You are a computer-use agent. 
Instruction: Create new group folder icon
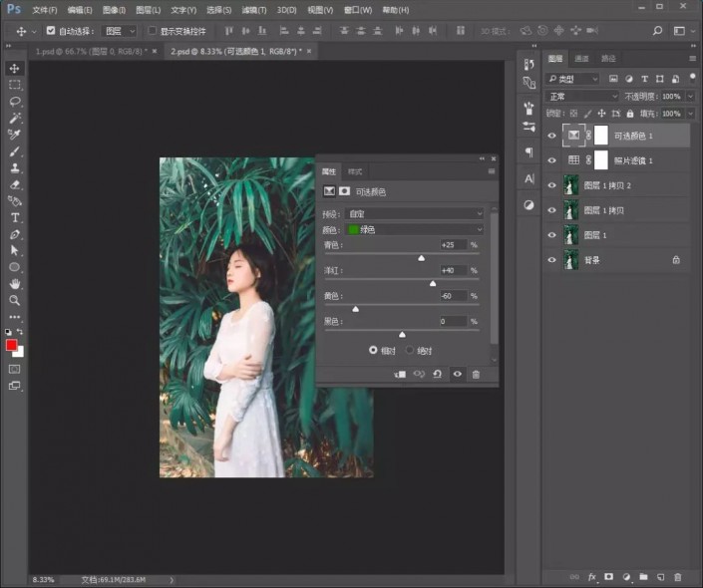[x=643, y=577]
